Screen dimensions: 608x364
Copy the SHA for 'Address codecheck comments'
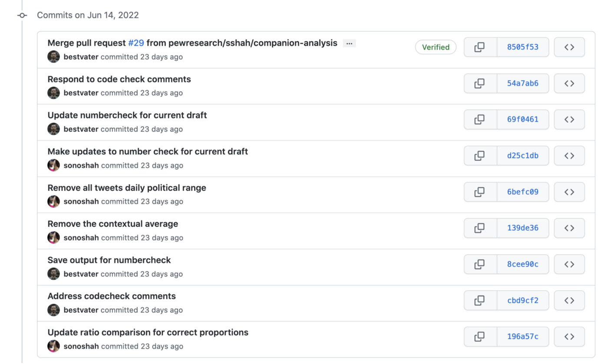click(x=480, y=300)
